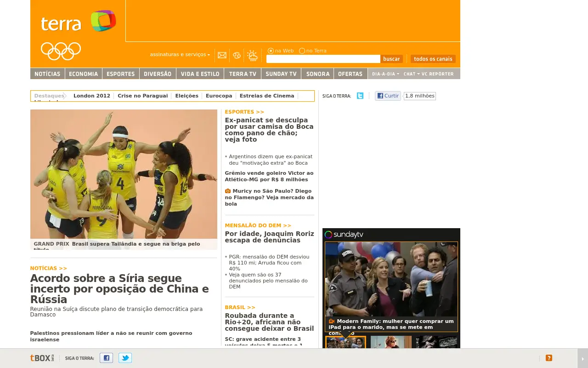Click the 'buscar' search button
Viewport: 588px width, 368px height.
click(x=391, y=59)
